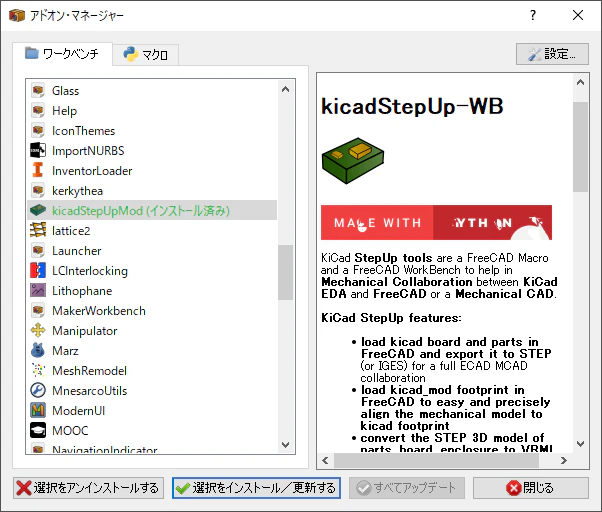
Task: Select MeshRemodel in the list
Action: click(x=152, y=370)
